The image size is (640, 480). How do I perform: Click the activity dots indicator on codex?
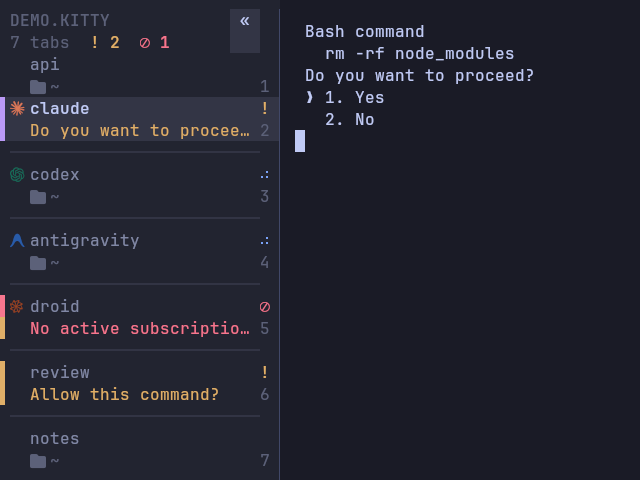[264, 175]
